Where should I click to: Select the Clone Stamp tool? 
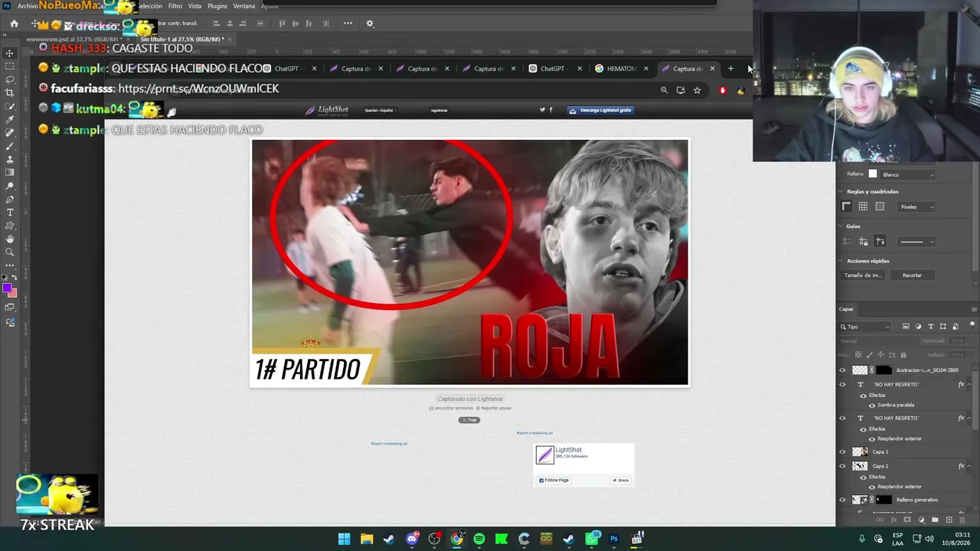[10, 159]
